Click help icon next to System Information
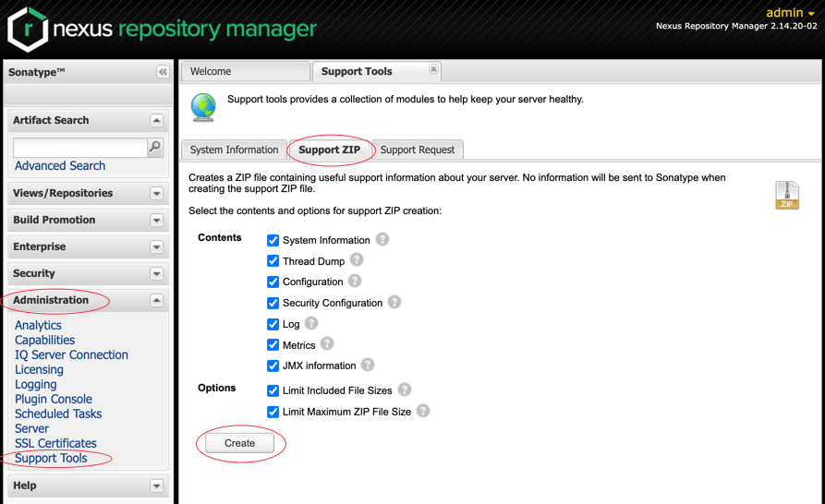 pyautogui.click(x=382, y=239)
